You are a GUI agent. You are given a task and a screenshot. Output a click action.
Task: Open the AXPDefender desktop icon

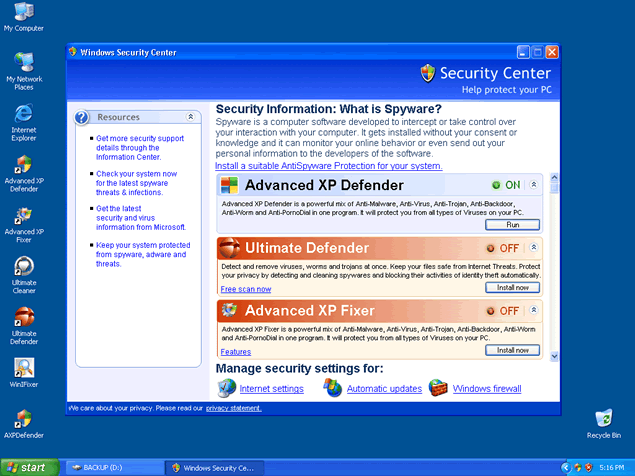tap(23, 419)
